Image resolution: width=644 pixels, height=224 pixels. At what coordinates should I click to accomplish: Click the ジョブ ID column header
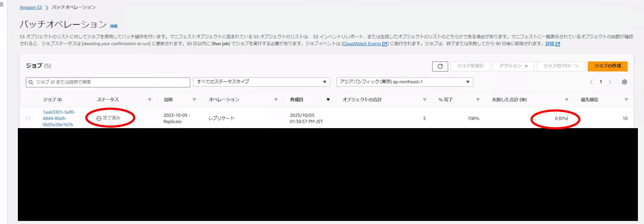pyautogui.click(x=52, y=100)
